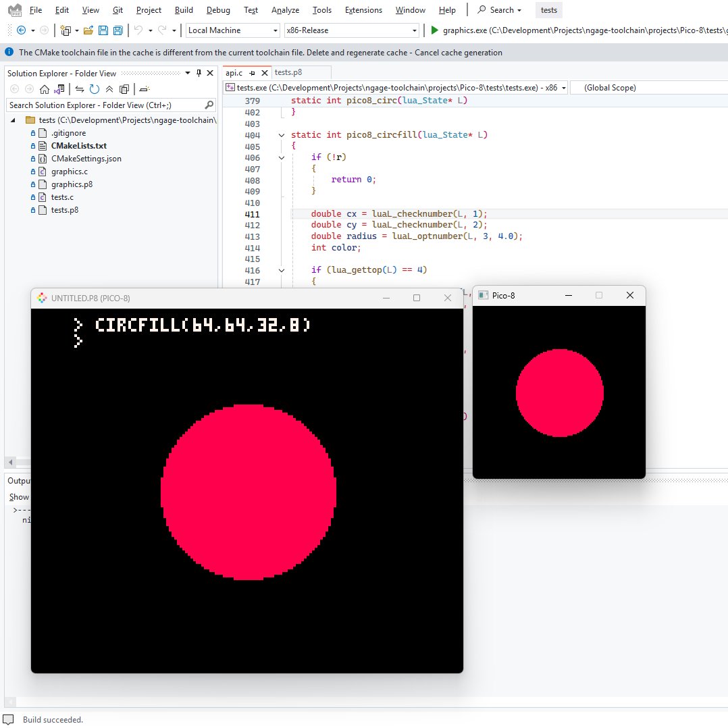
Task: Open the Build menu
Action: tap(184, 9)
